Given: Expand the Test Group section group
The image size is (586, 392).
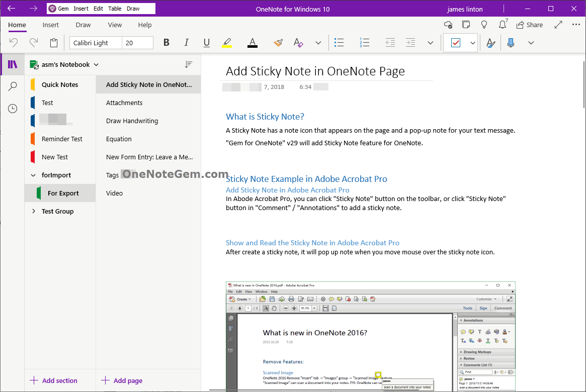Looking at the screenshot, I should coord(33,211).
